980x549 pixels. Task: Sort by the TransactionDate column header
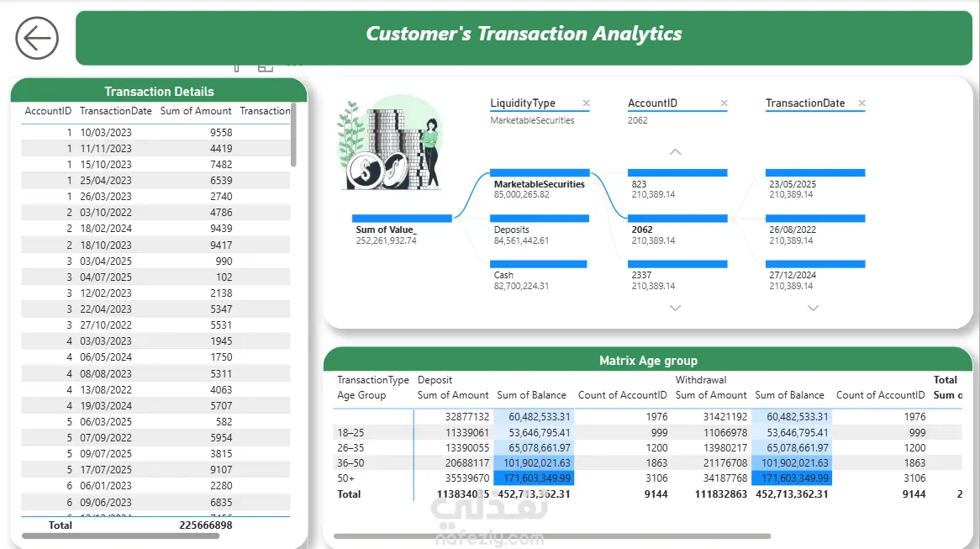[x=116, y=111]
